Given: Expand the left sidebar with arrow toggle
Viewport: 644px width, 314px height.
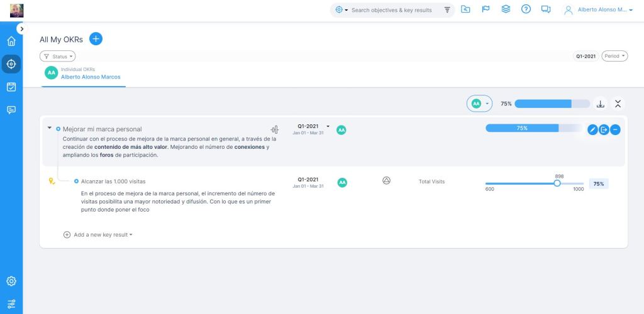Looking at the screenshot, I should point(21,29).
